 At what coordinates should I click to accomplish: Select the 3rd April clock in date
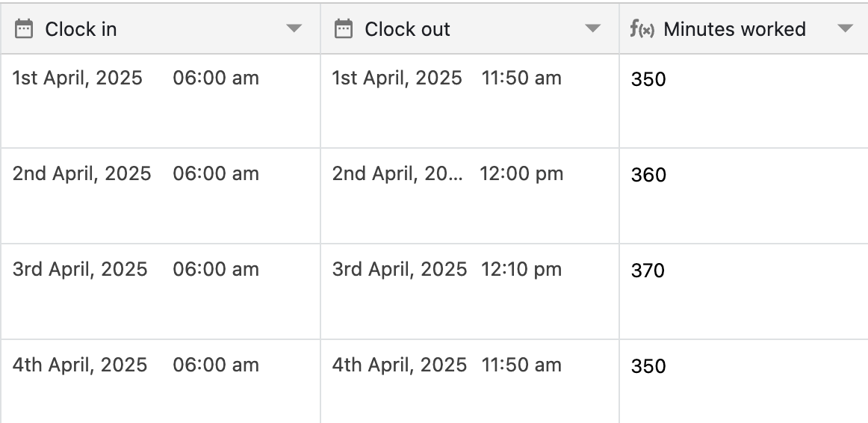(x=80, y=270)
